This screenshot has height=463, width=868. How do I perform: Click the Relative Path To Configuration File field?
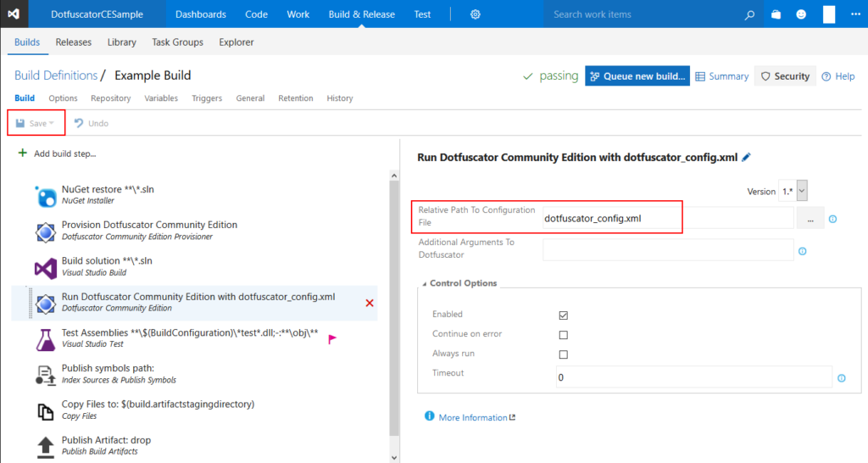click(668, 218)
